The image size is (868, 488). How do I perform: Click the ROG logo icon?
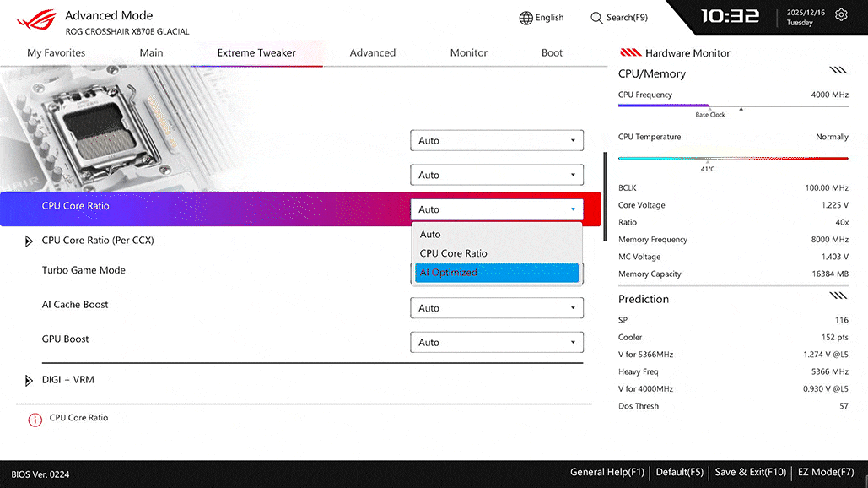[35, 19]
